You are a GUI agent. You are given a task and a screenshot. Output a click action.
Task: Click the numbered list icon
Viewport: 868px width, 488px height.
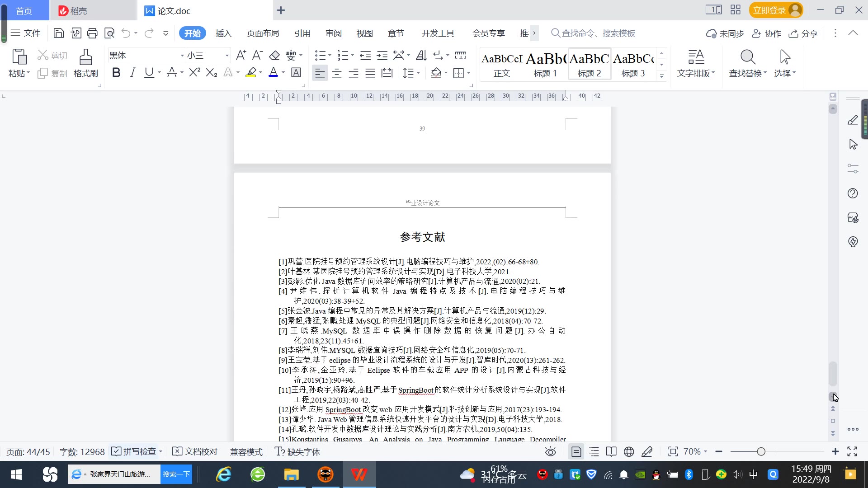343,55
